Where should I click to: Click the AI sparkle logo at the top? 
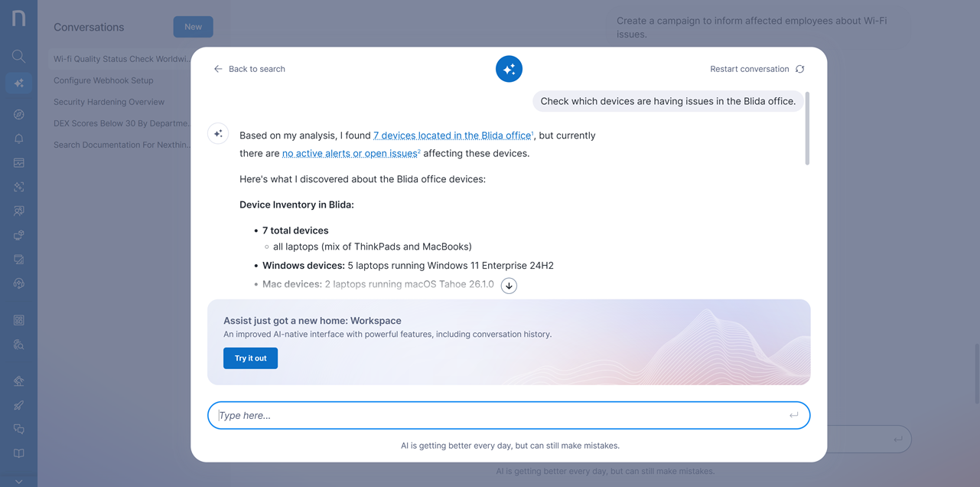click(x=509, y=69)
